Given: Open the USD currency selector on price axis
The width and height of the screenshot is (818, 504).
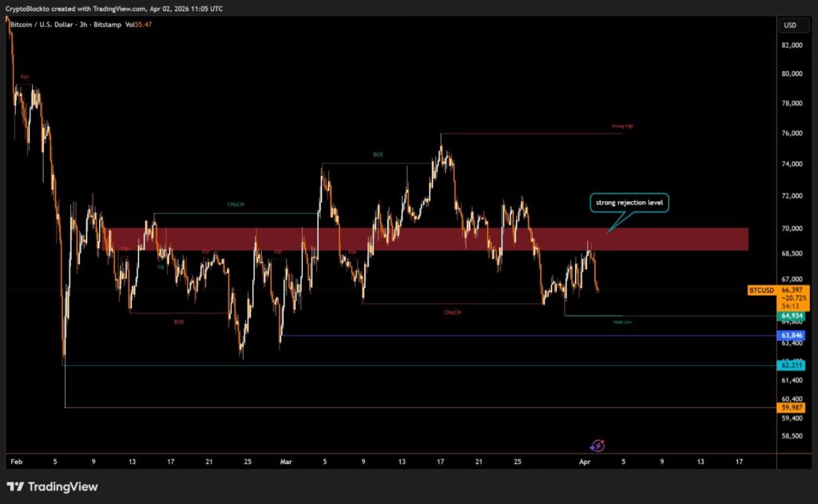Looking at the screenshot, I should [790, 25].
